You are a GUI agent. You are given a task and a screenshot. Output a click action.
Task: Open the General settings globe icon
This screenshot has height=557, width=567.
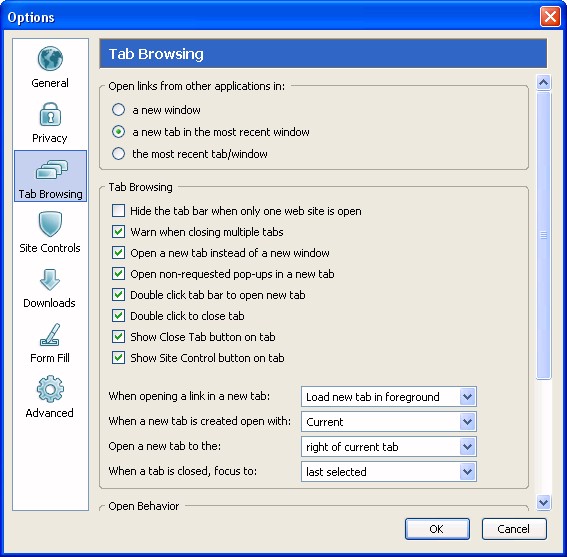click(50, 59)
